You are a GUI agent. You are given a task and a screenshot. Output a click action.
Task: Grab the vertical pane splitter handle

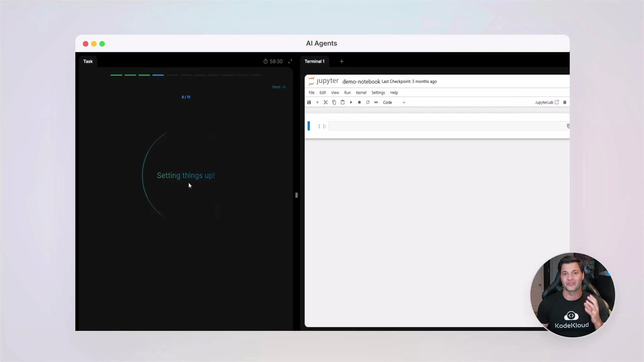point(297,195)
